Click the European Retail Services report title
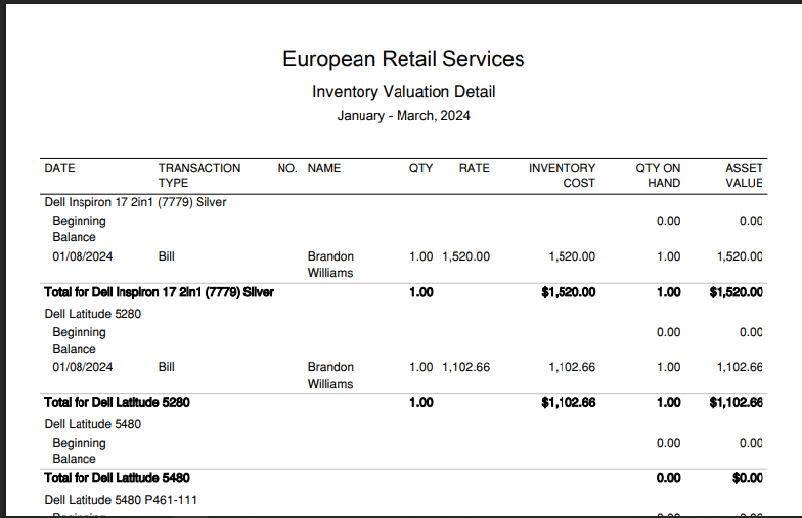The height and width of the screenshot is (518, 802). (403, 59)
